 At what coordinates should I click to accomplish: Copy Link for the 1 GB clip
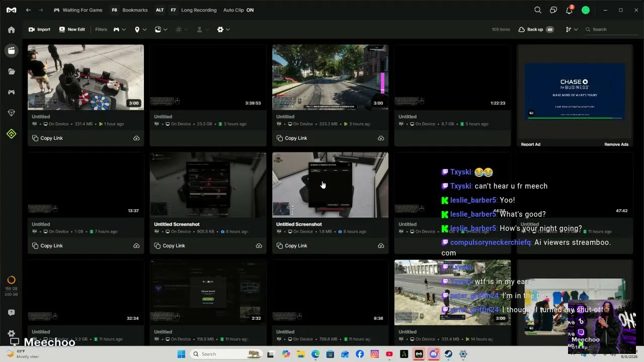point(47,246)
